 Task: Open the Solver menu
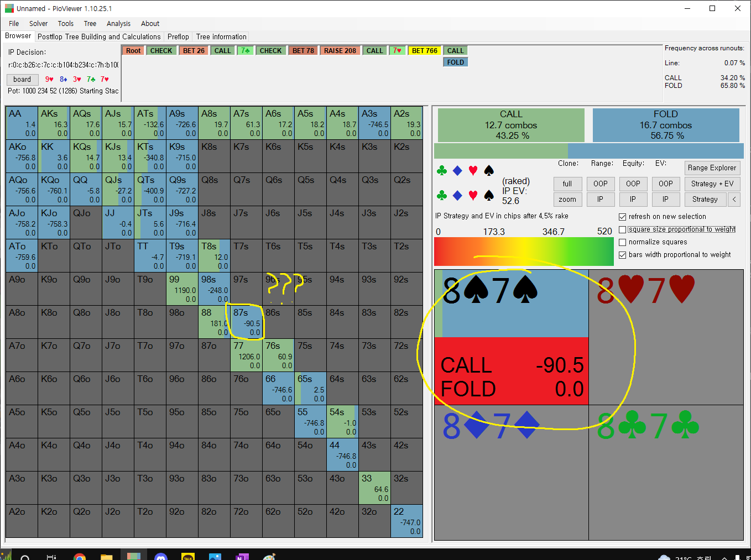click(38, 24)
